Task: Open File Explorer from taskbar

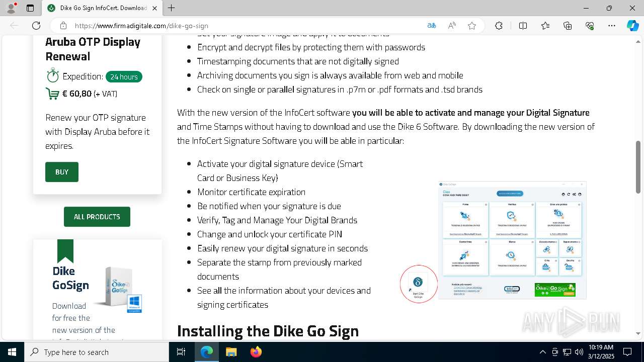Action: click(231, 352)
